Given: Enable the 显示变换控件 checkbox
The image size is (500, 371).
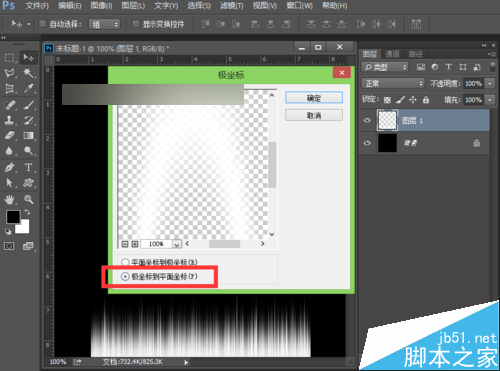Looking at the screenshot, I should coord(135,24).
